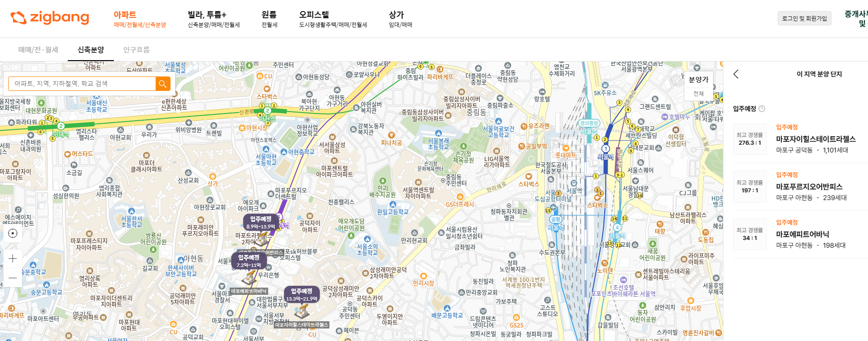The height and width of the screenshot is (341, 868).
Task: Click the 서울스퀘어 map label
Action: [640, 170]
